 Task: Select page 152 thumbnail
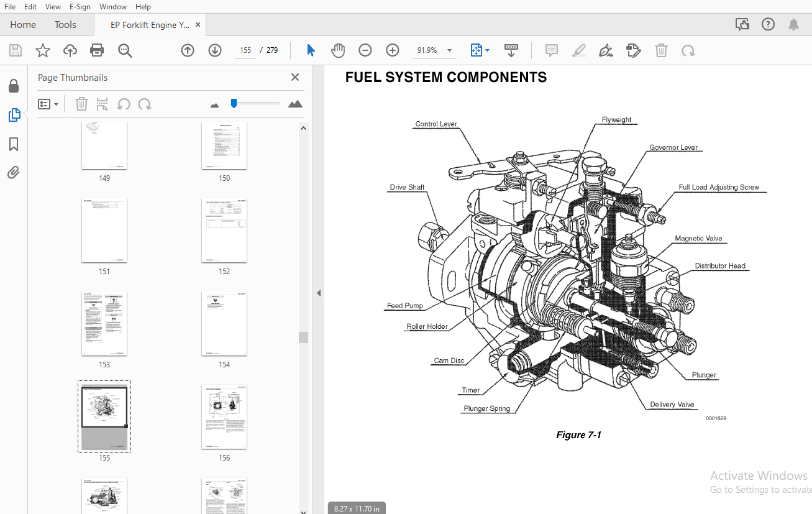tap(224, 231)
